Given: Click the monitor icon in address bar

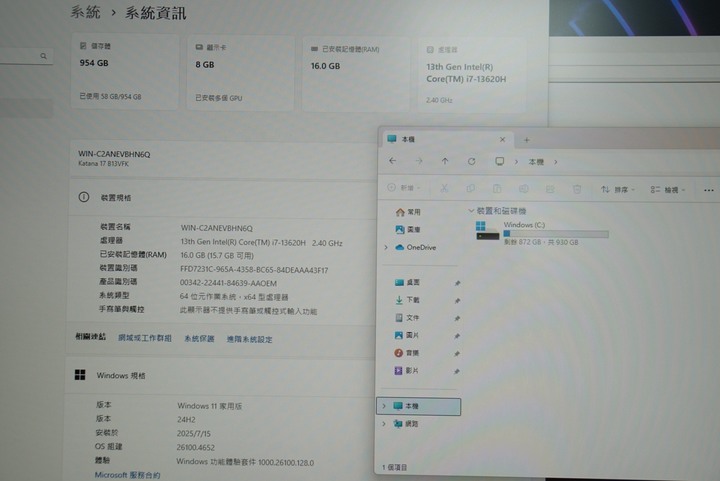Looking at the screenshot, I should pyautogui.click(x=500, y=162).
